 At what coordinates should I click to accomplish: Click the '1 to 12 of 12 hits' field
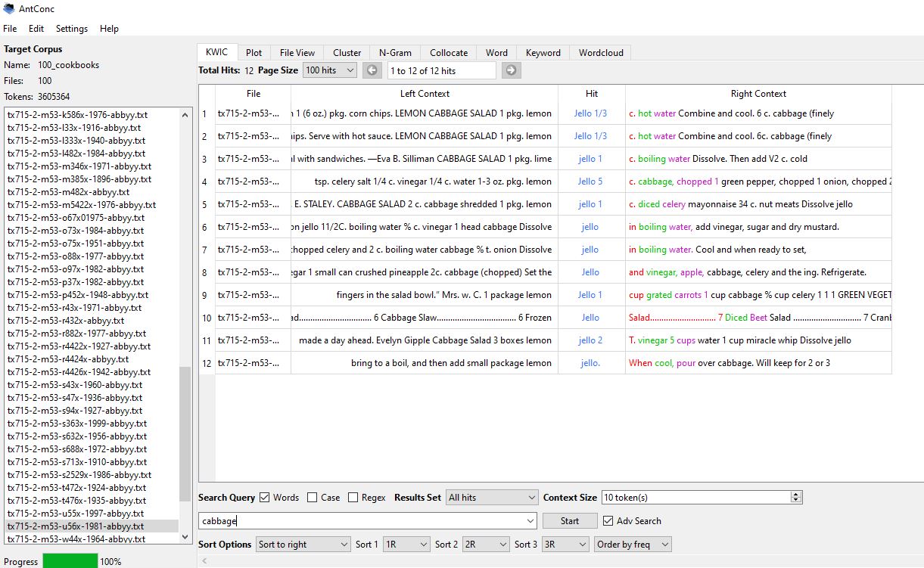pos(442,70)
